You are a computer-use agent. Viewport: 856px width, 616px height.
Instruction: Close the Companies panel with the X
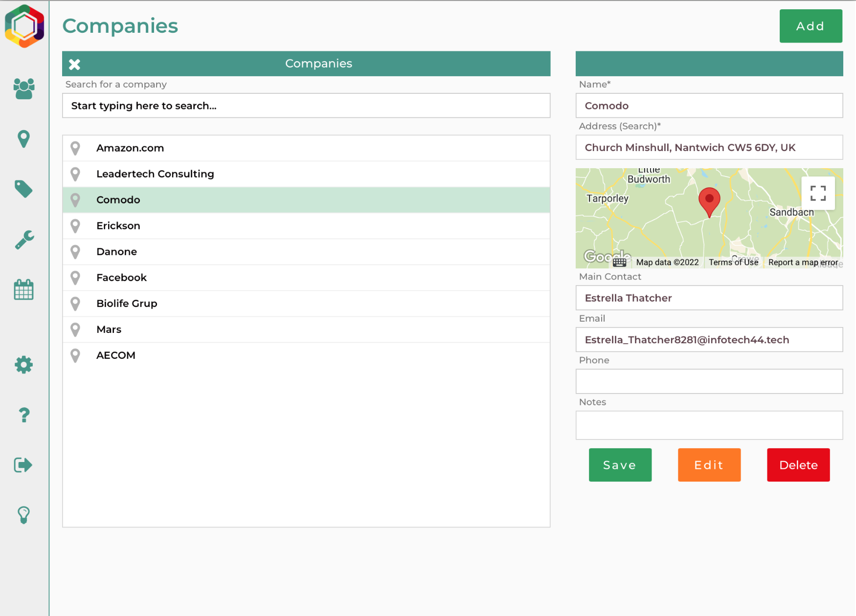click(74, 64)
